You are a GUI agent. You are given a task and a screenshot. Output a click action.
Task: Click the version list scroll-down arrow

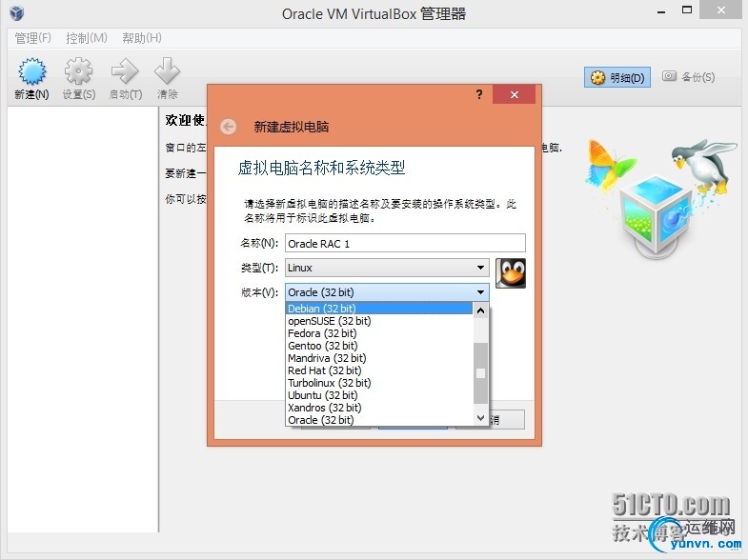[x=481, y=418]
